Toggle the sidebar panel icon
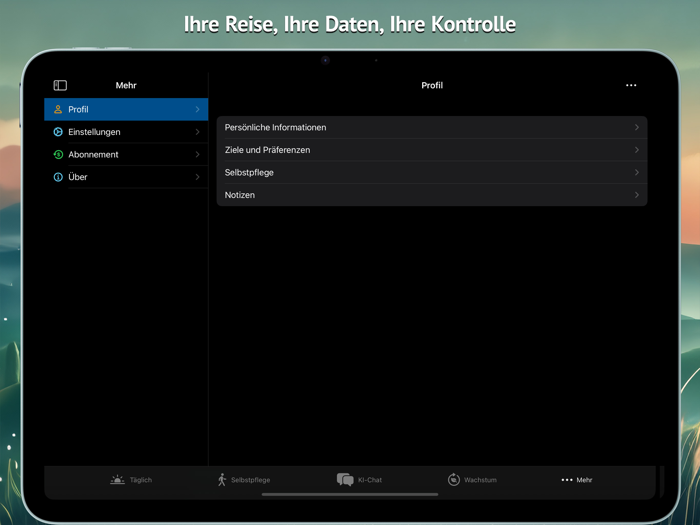The width and height of the screenshot is (700, 525). 60,85
